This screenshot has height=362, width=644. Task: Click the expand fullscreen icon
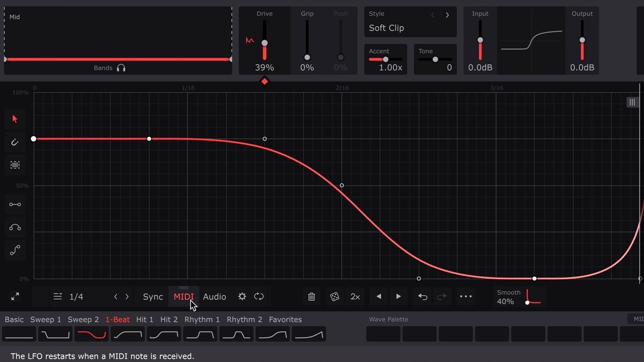tap(15, 297)
